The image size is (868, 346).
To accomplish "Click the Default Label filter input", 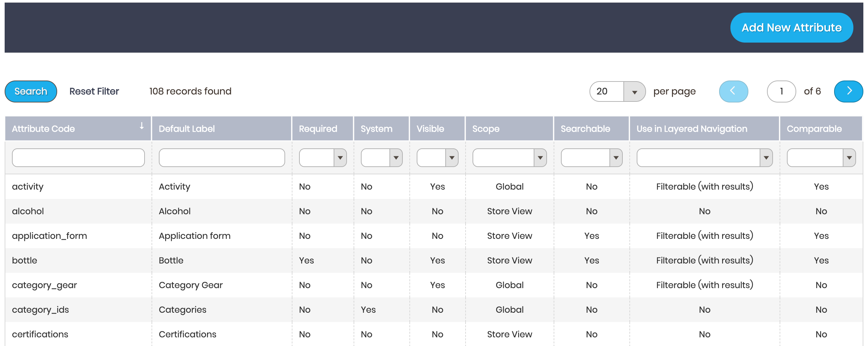I will pos(222,158).
